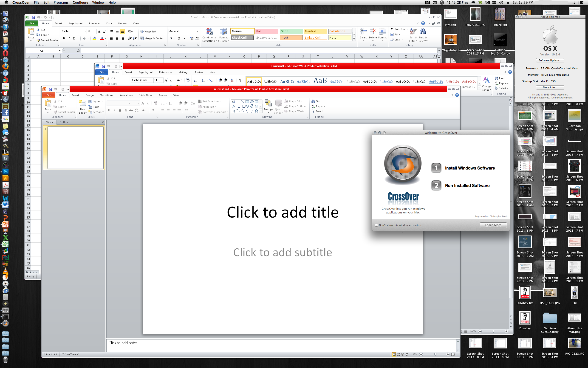Open Excel Name Box A1 dropdown

click(x=59, y=51)
